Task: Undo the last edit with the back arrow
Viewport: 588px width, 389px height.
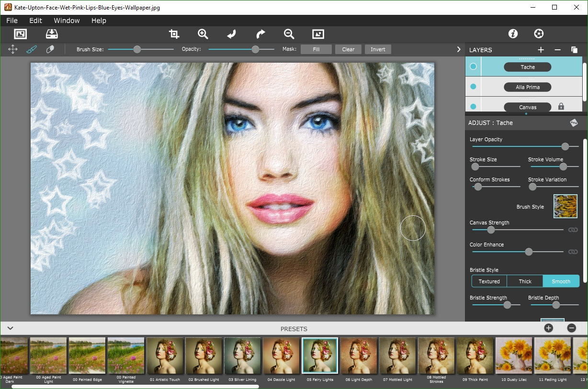Action: (231, 34)
